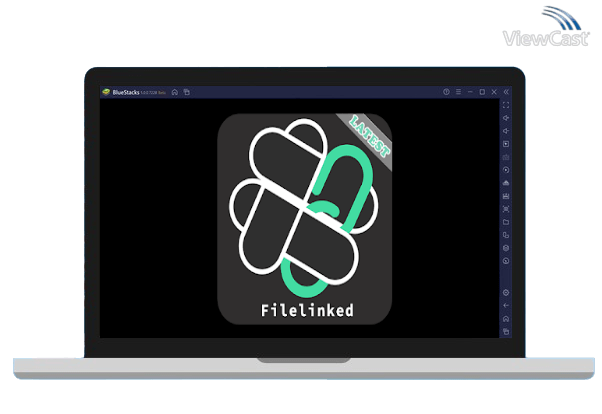The image size is (602, 414).
Task: Click the BlueStacks logo in title bar
Action: click(106, 92)
